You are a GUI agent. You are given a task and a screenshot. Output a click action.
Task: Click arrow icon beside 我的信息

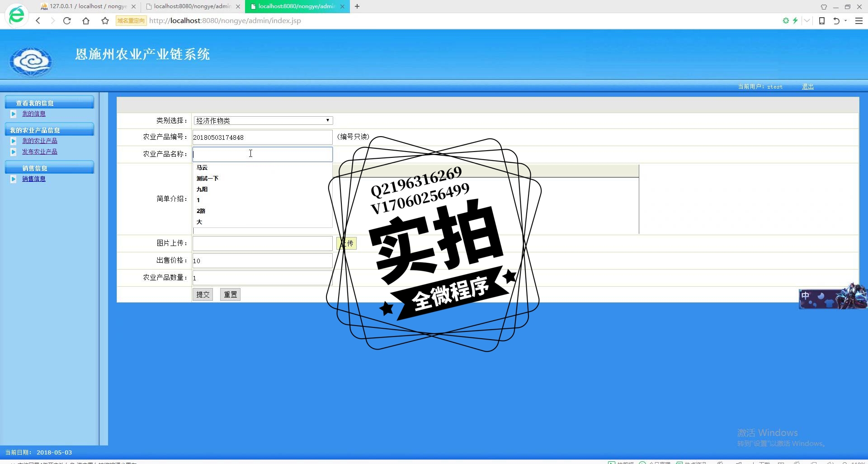point(13,114)
